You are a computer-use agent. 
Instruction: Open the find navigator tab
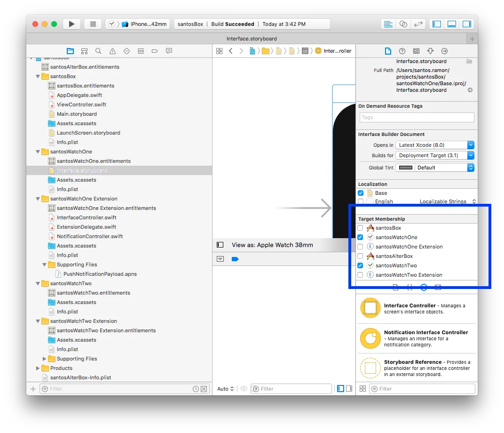(x=98, y=51)
